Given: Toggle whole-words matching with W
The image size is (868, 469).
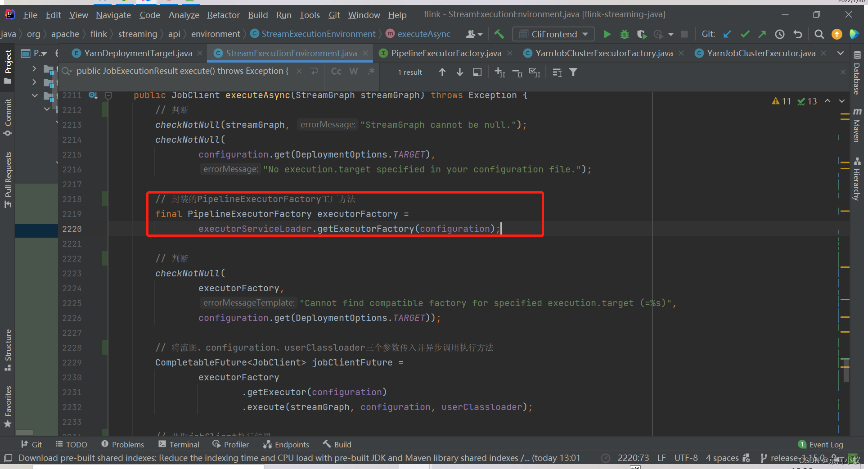Looking at the screenshot, I should point(354,71).
